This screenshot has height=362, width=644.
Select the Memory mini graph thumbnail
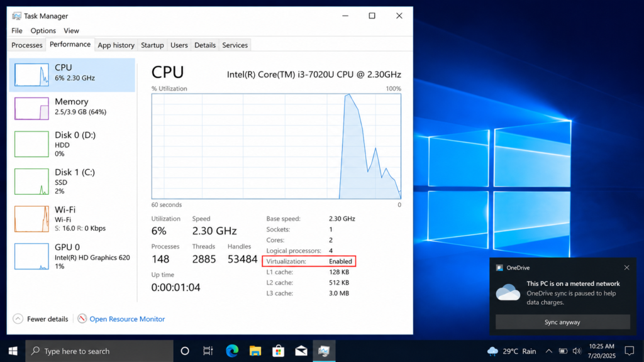point(31,108)
